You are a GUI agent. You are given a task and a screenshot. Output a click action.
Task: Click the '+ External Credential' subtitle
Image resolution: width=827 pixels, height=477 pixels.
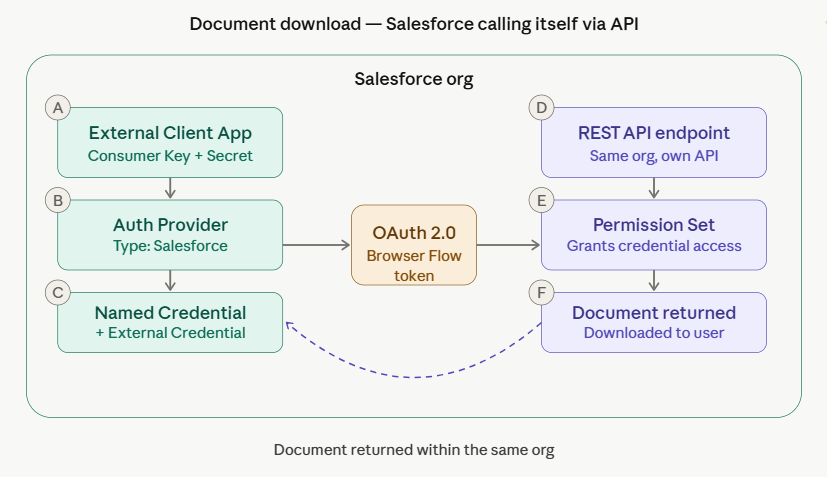click(170, 333)
